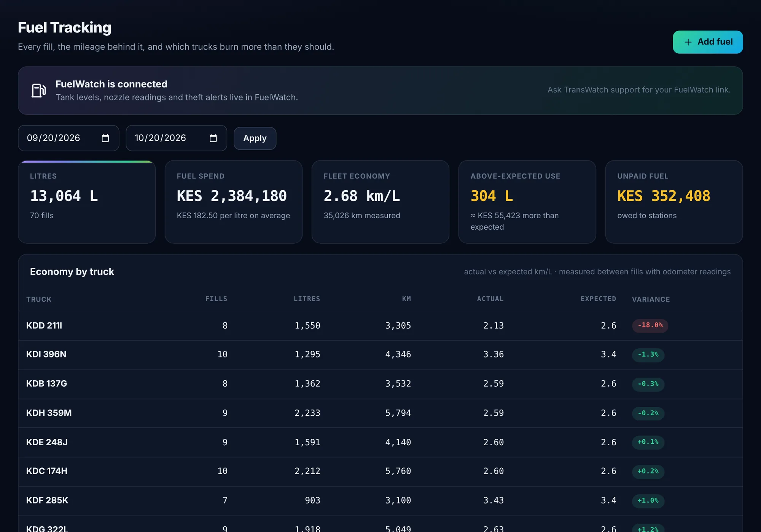This screenshot has width=761, height=532.
Task: Click the LITRES column header
Action: click(x=307, y=299)
